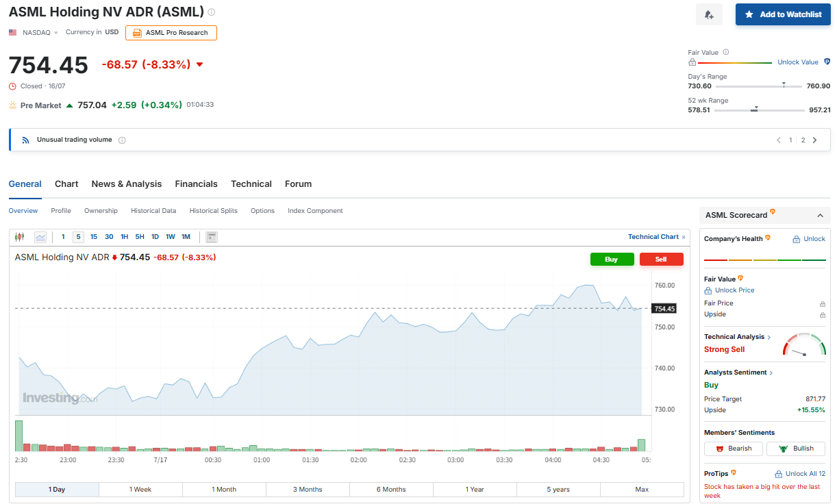The width and height of the screenshot is (837, 504).
Task: Open the NASDAQ exchange dropdown
Action: point(40,32)
